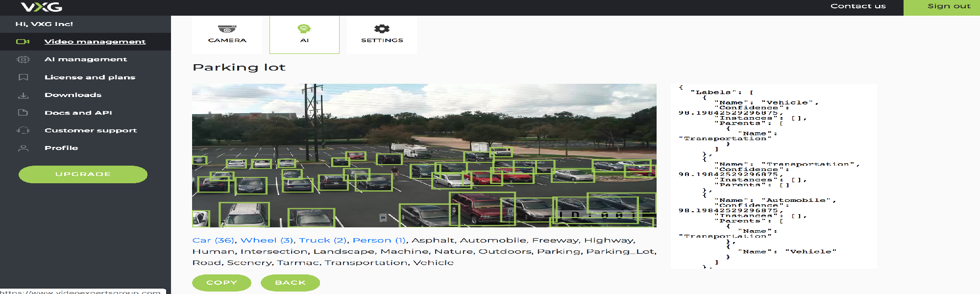Click the bookmark icon beside License and plans
This screenshot has width=980, height=294.
pos(23,77)
